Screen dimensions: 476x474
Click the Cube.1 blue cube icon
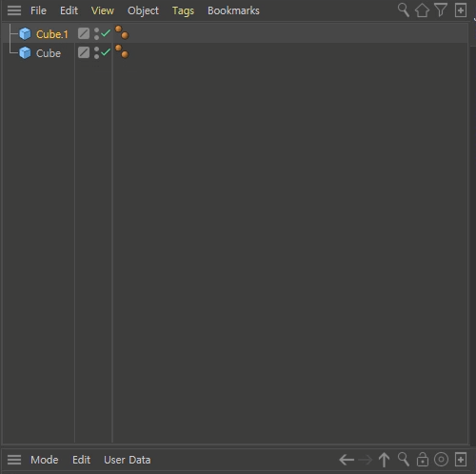[x=25, y=33]
